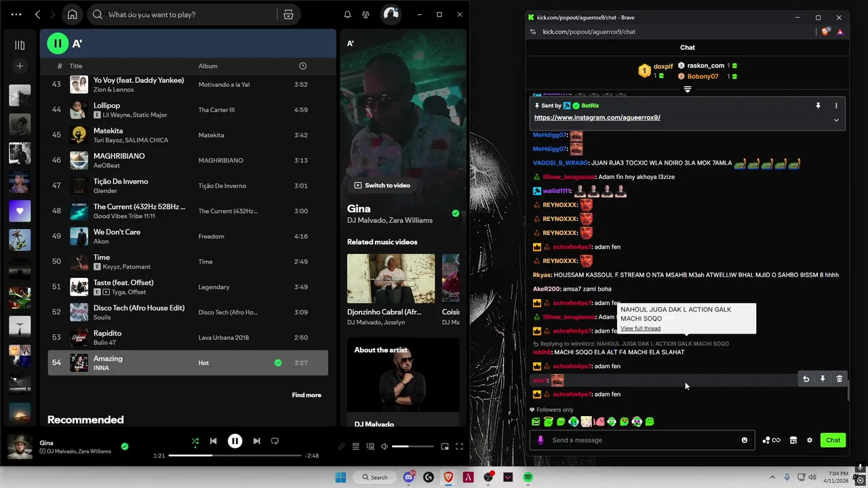Screen dimensions: 868x488
Task: Go to previous track
Action: pyautogui.click(x=213, y=441)
